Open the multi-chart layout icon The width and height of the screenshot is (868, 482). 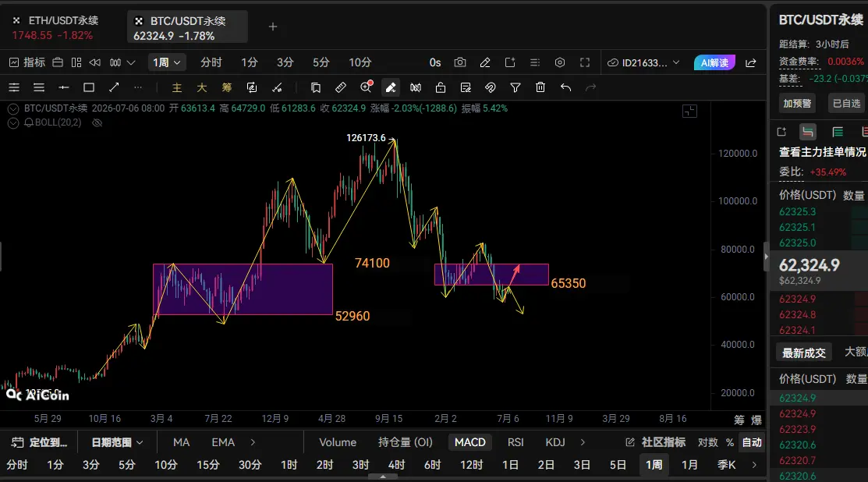[x=76, y=62]
